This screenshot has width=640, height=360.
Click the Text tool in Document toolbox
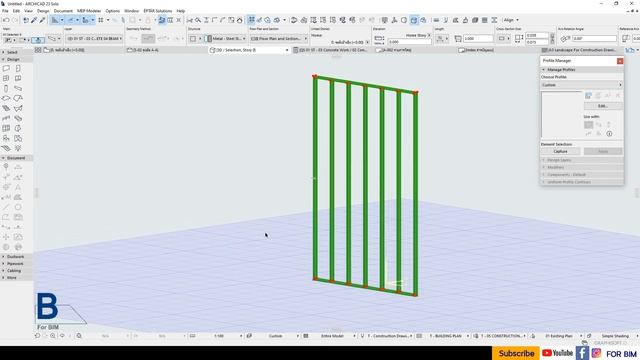tap(18, 187)
